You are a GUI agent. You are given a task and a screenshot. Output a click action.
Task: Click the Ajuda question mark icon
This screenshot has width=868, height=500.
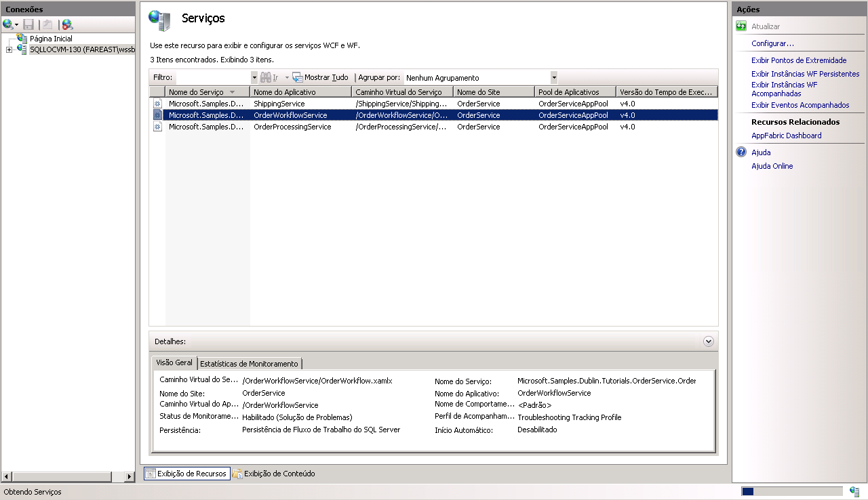click(x=741, y=152)
